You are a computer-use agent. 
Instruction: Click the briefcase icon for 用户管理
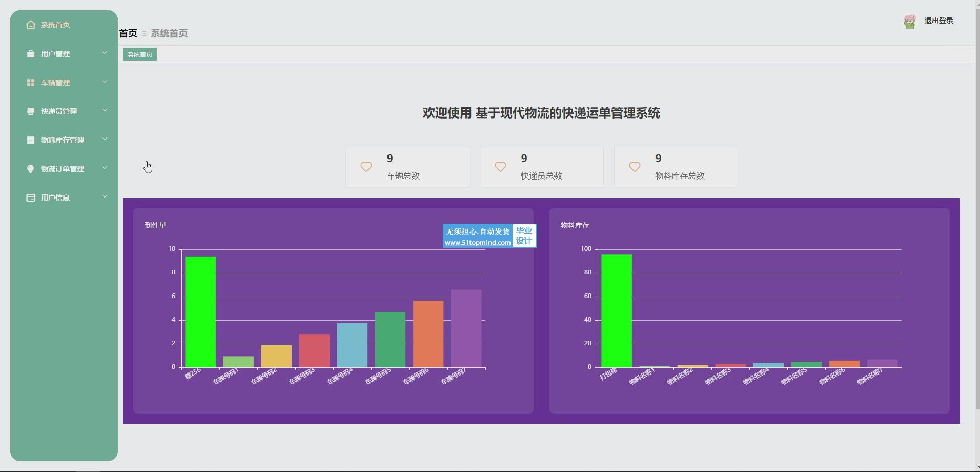pos(31,54)
